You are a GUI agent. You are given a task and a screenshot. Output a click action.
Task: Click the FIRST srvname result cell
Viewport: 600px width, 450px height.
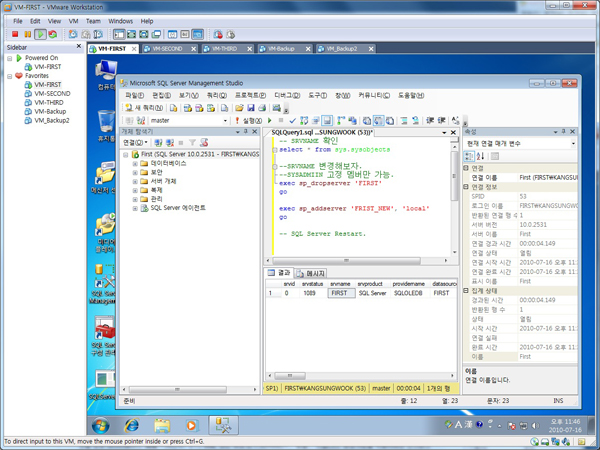pos(341,293)
